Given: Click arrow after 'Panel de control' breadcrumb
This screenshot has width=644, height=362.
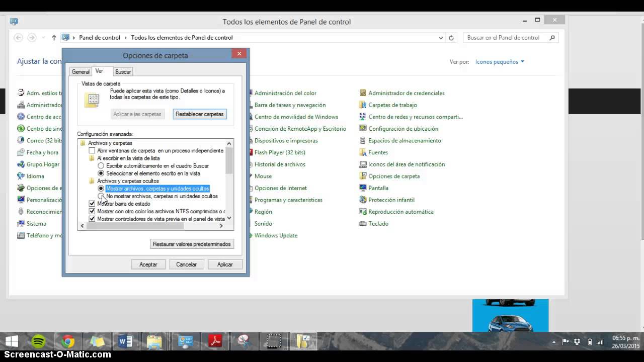Looking at the screenshot, I should pyautogui.click(x=126, y=38).
